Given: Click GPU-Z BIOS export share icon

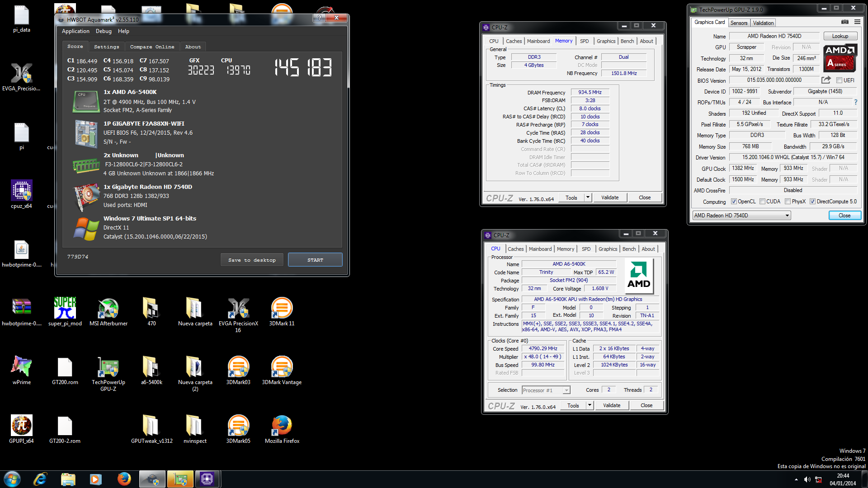Looking at the screenshot, I should click(x=826, y=80).
